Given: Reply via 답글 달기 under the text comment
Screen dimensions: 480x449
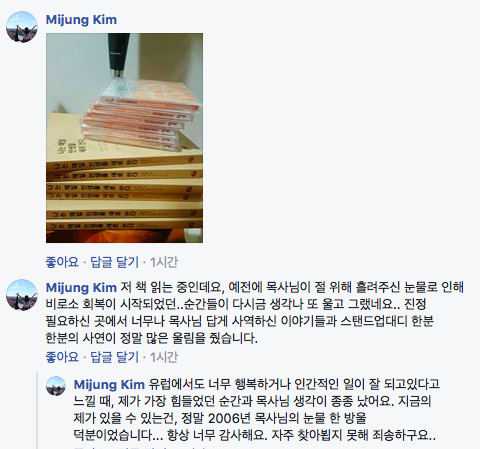Looking at the screenshot, I should [114, 357].
